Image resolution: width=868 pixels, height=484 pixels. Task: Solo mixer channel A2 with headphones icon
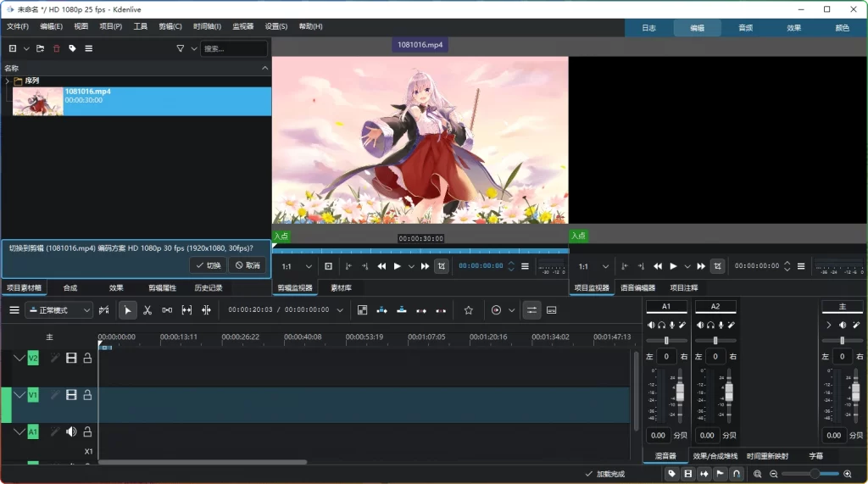[710, 325]
